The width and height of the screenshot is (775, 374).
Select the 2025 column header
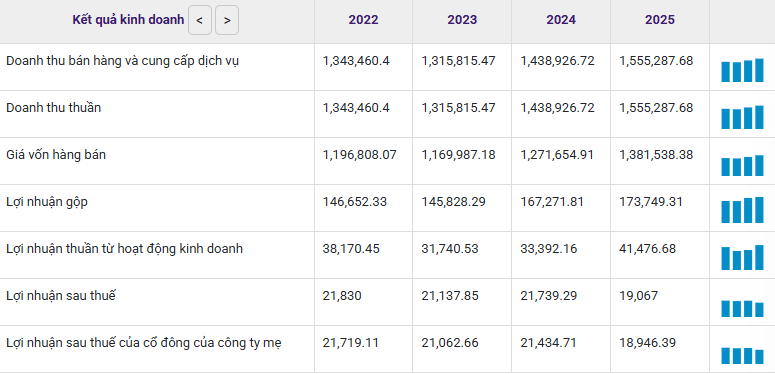point(660,20)
